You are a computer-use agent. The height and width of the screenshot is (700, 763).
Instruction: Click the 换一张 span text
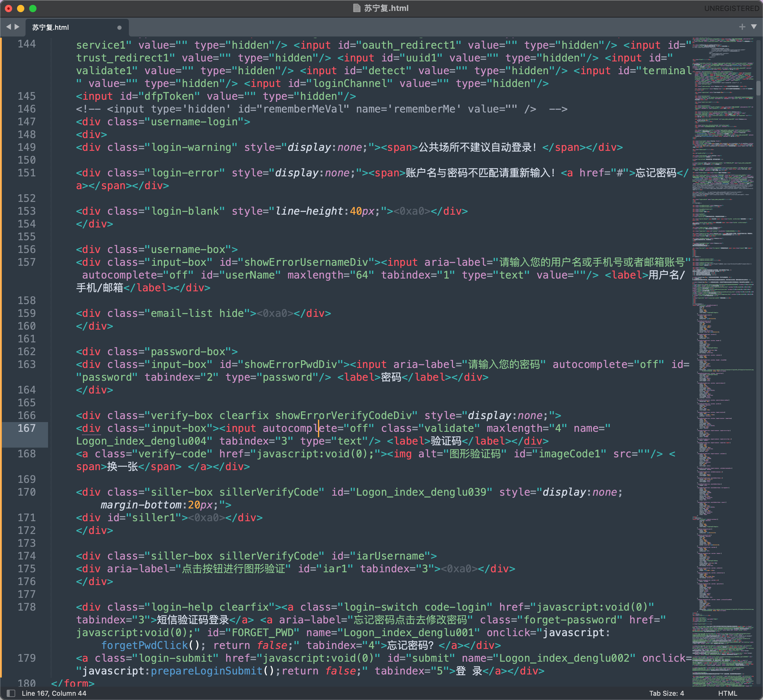click(123, 467)
